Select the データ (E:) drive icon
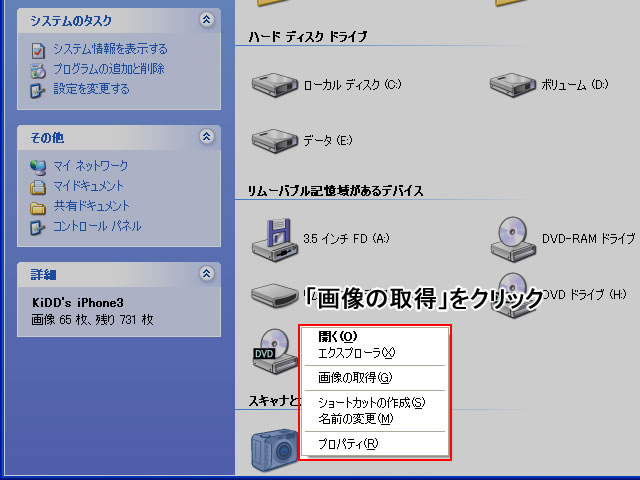 (274, 140)
